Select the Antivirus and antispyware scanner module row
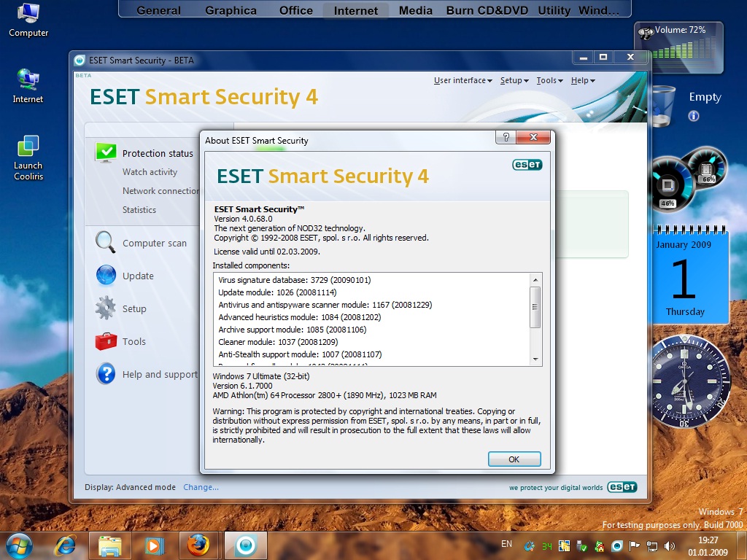747x560 pixels. (325, 305)
